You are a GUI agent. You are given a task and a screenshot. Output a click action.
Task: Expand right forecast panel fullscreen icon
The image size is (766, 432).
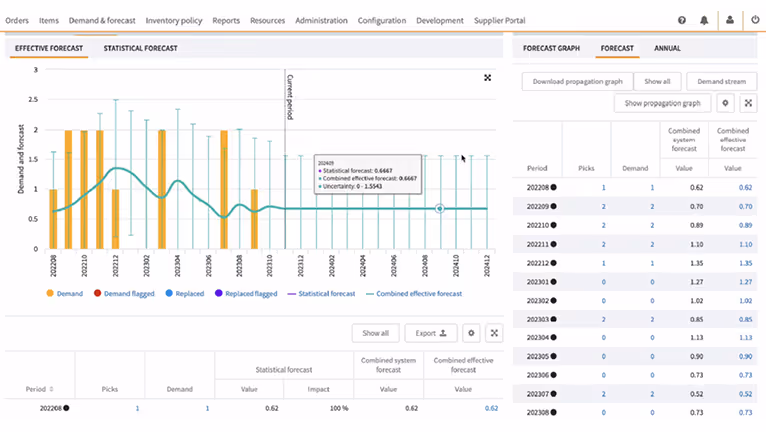(x=748, y=103)
